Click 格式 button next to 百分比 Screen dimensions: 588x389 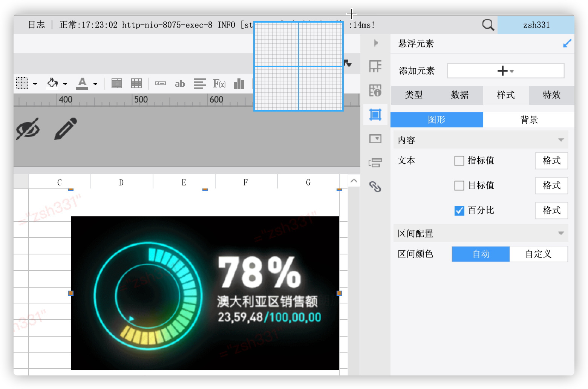click(x=551, y=210)
